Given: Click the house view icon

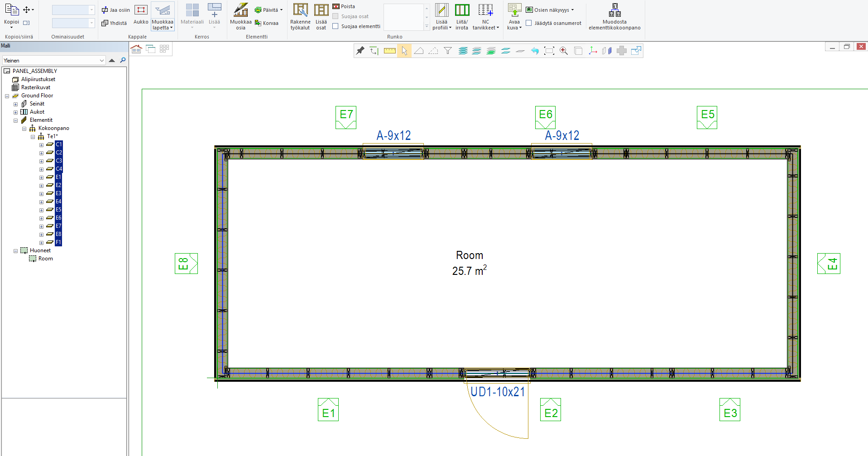Looking at the screenshot, I should pyautogui.click(x=136, y=49).
